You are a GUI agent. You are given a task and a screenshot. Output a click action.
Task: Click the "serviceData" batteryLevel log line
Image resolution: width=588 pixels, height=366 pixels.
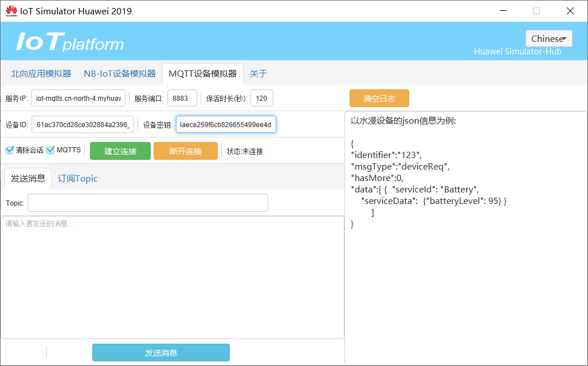434,201
